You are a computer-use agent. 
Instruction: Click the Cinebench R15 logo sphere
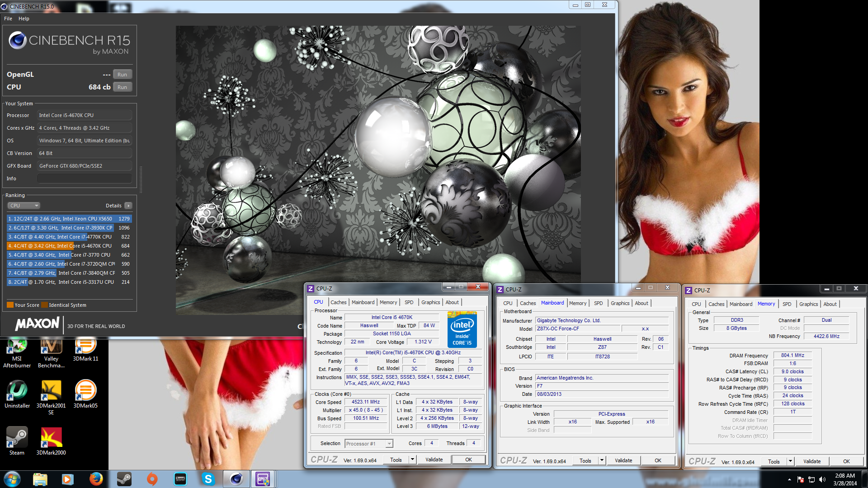click(x=18, y=40)
